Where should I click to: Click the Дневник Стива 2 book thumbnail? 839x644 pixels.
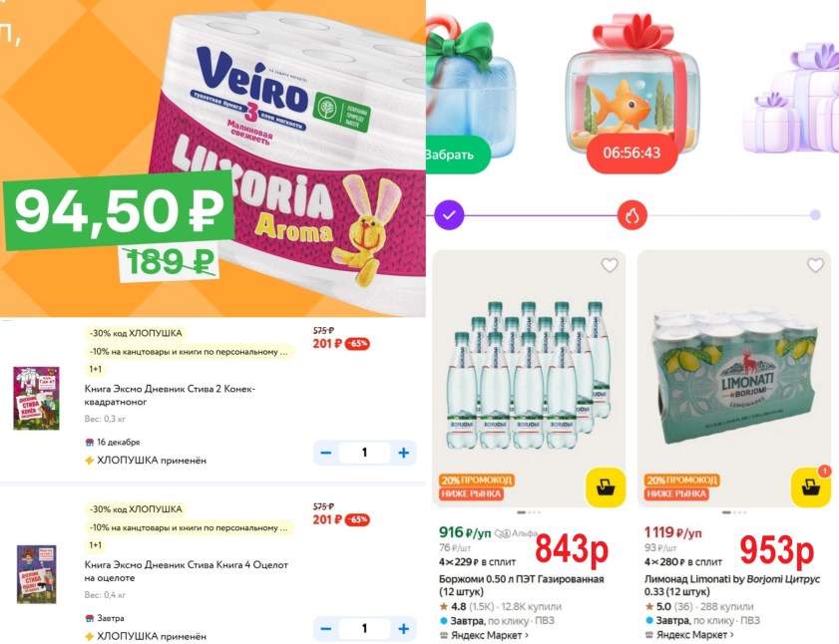(36, 398)
